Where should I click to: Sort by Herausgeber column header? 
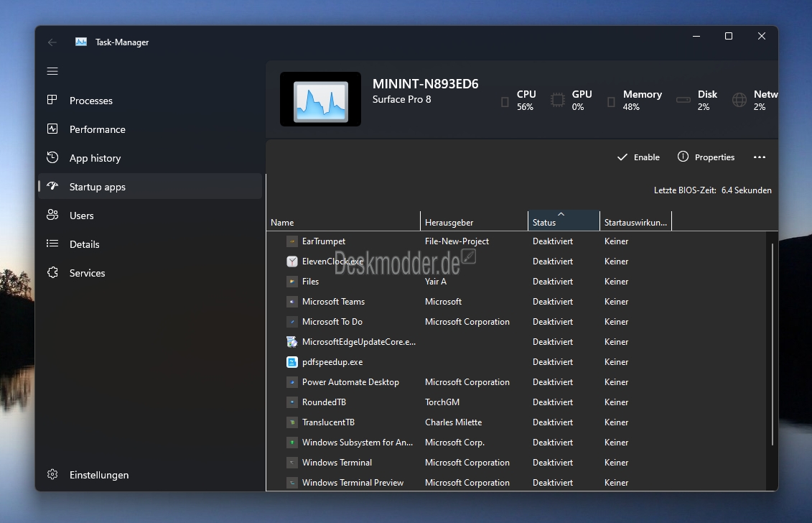pos(474,222)
